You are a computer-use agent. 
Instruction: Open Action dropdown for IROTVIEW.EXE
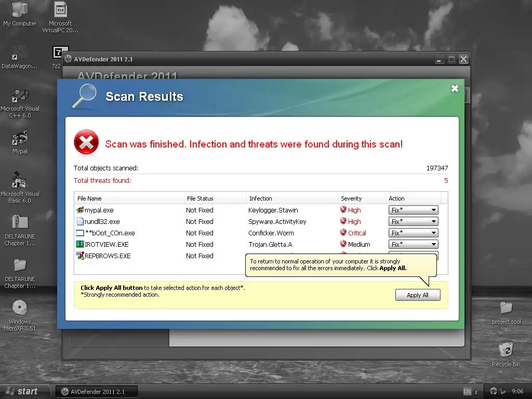click(x=413, y=244)
